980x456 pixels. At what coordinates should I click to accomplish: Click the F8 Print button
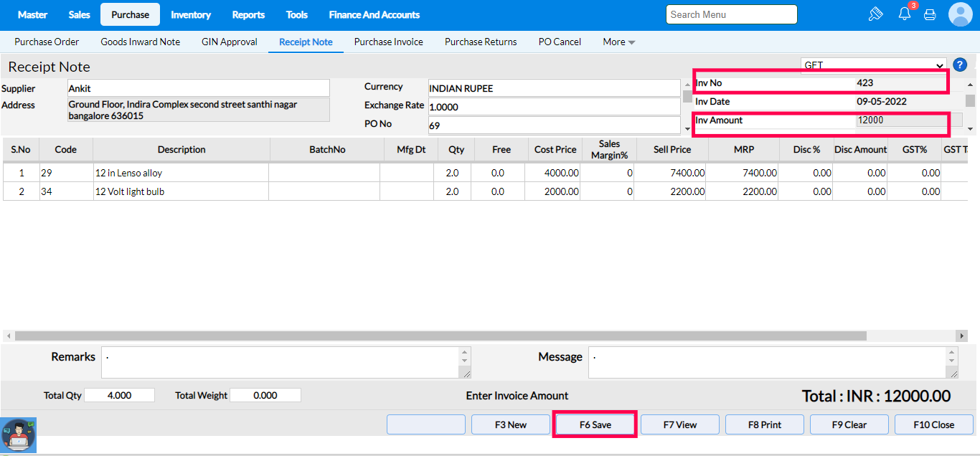tap(765, 424)
